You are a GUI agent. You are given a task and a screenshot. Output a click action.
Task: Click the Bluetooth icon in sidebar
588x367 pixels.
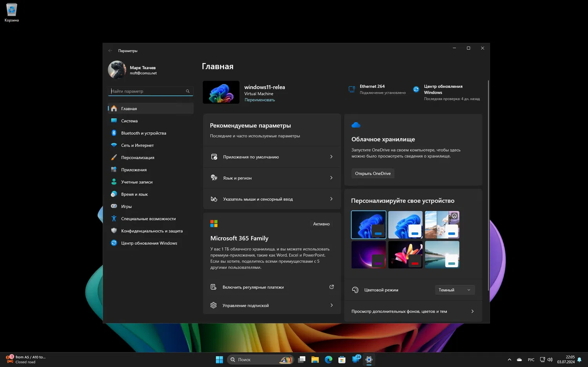point(114,133)
